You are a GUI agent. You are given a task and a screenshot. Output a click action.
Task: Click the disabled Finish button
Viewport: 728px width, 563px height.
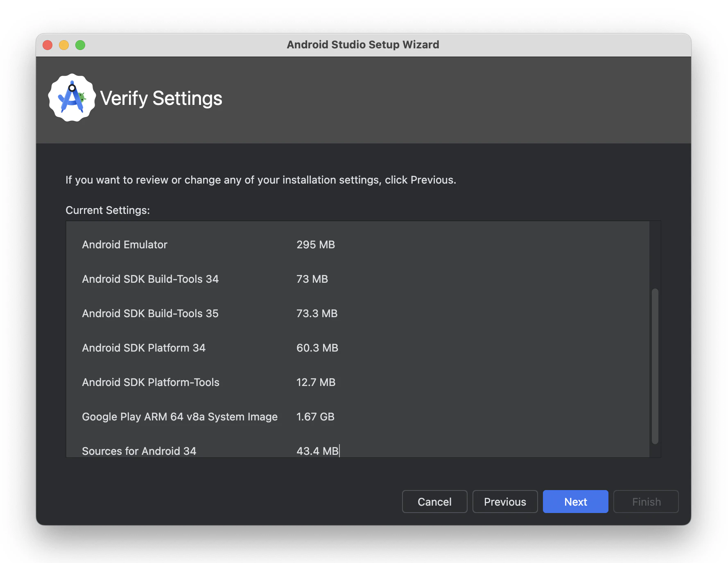tap(646, 502)
